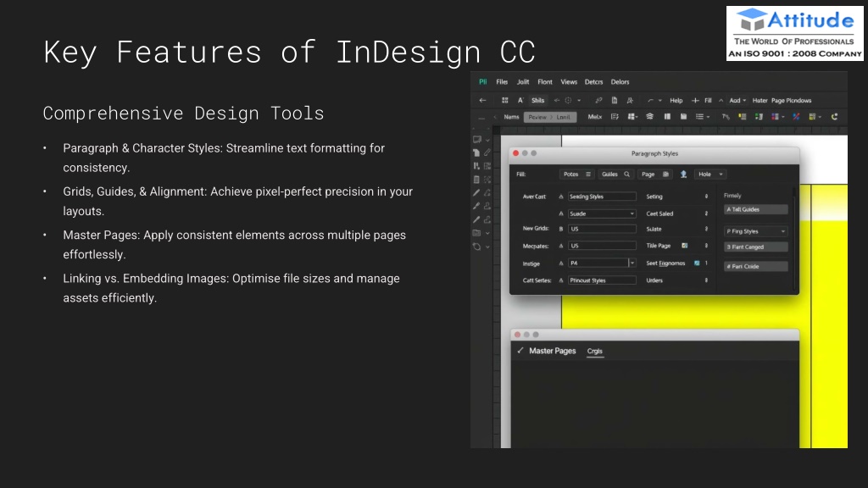This screenshot has height=488, width=868.
Task: Click the Potes button
Action: point(576,175)
